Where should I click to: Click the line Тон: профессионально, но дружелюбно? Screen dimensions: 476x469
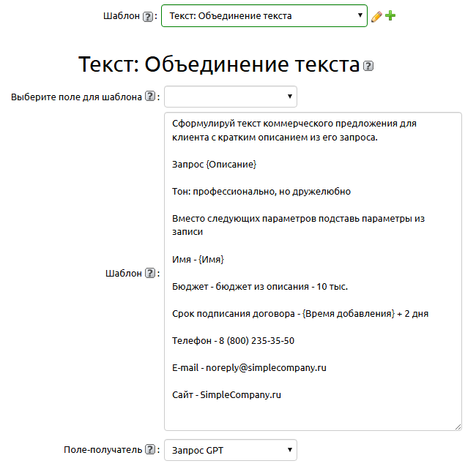click(261, 192)
